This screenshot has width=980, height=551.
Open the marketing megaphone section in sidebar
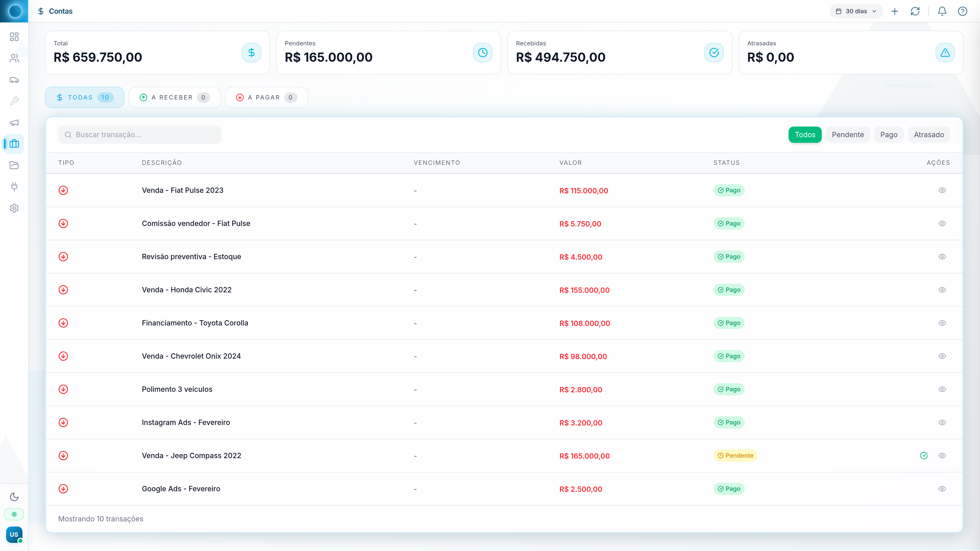(x=14, y=122)
